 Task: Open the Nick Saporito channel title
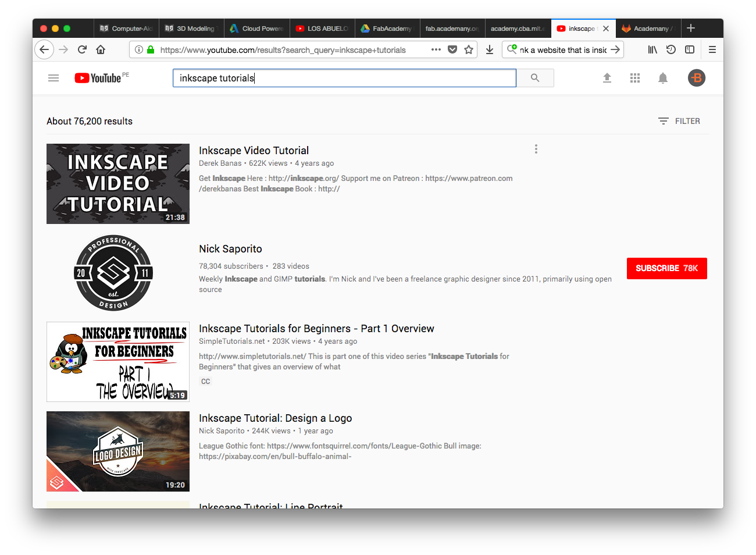pos(230,249)
